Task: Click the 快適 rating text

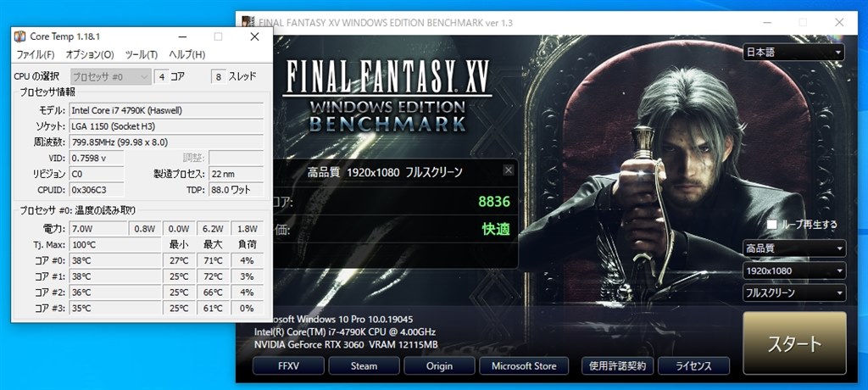Action: (496, 229)
